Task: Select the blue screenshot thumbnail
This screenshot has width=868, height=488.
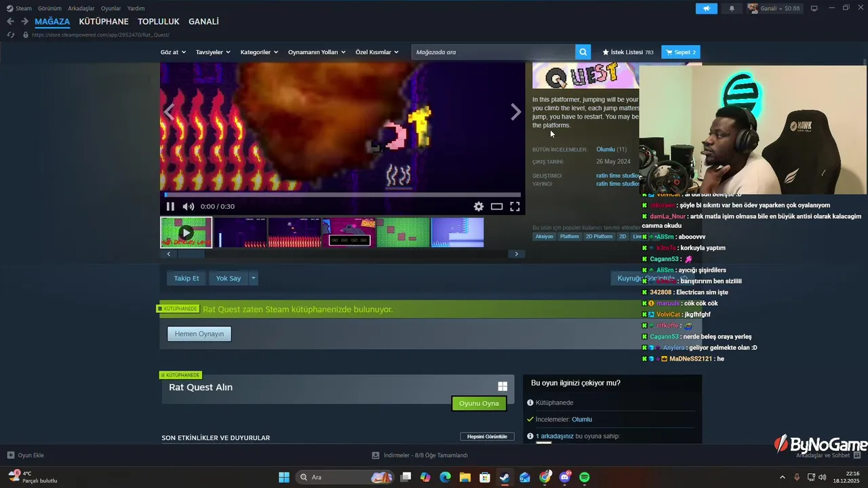Action: tap(458, 232)
